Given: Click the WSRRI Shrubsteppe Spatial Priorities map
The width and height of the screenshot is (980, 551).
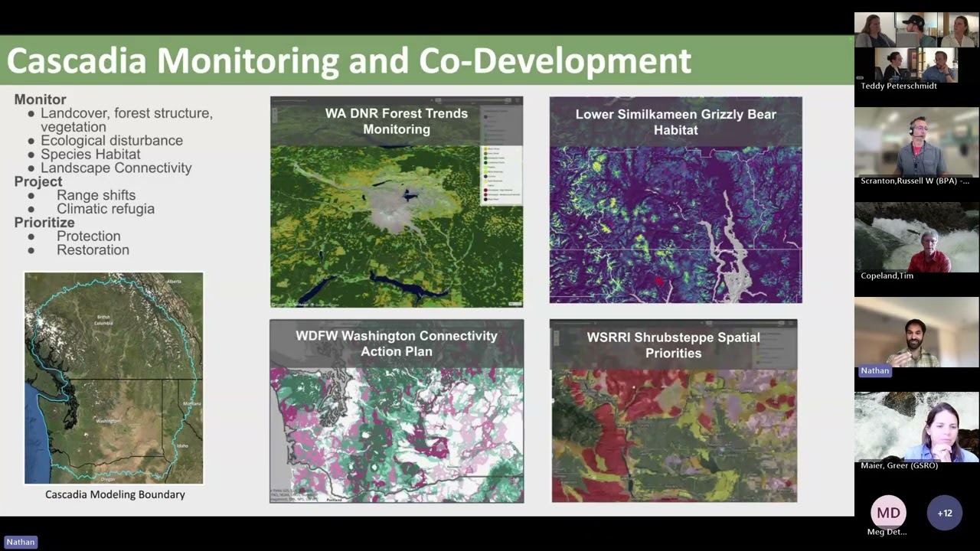Looking at the screenshot, I should point(674,411).
